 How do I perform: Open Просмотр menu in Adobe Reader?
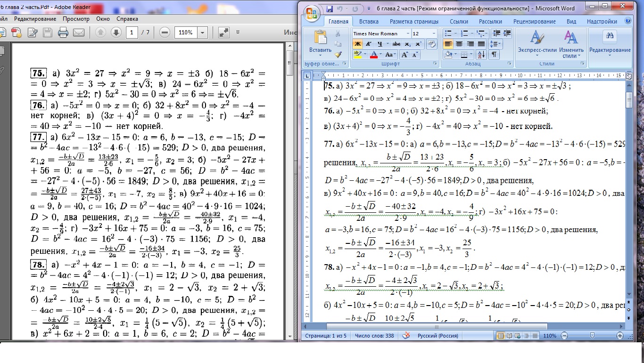[x=76, y=19]
